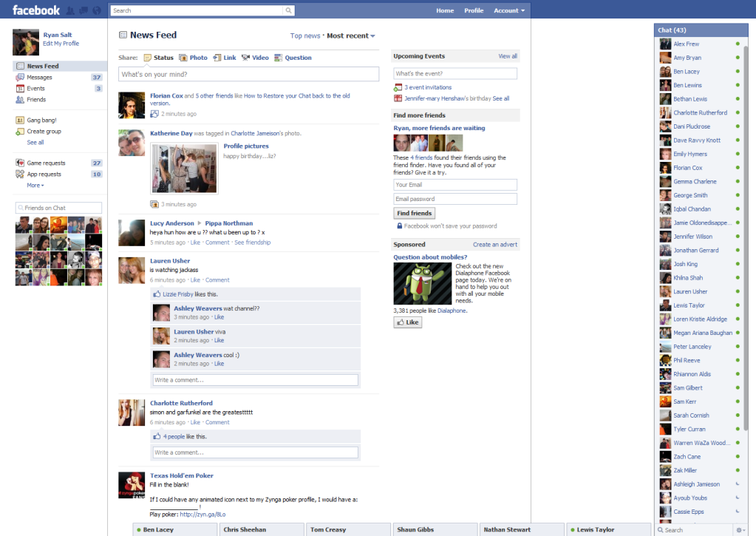This screenshot has height=536, width=756.
Task: Open the messages icon beside Facebook logo
Action: 83,11
